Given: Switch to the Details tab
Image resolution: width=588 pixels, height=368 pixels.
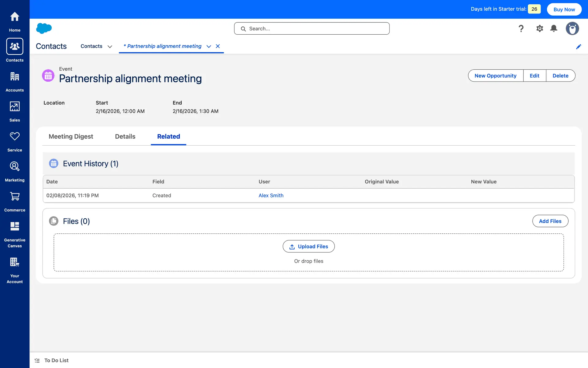Looking at the screenshot, I should 125,136.
